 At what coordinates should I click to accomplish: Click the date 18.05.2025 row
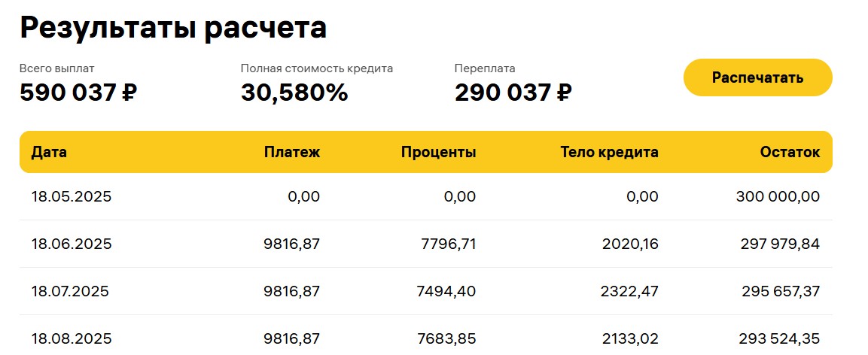[x=425, y=197]
